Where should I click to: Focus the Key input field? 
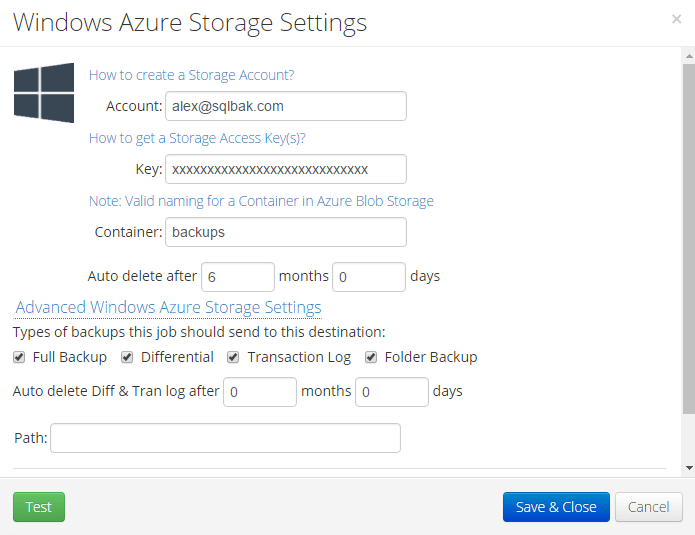[x=286, y=169]
